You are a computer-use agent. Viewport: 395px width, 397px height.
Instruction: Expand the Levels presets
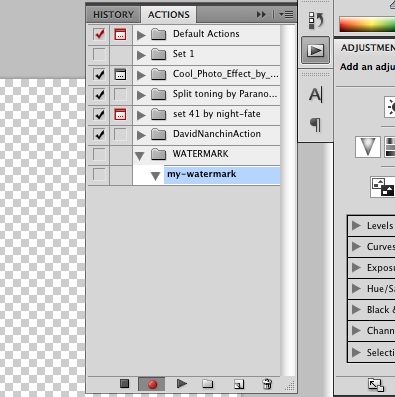(x=356, y=226)
